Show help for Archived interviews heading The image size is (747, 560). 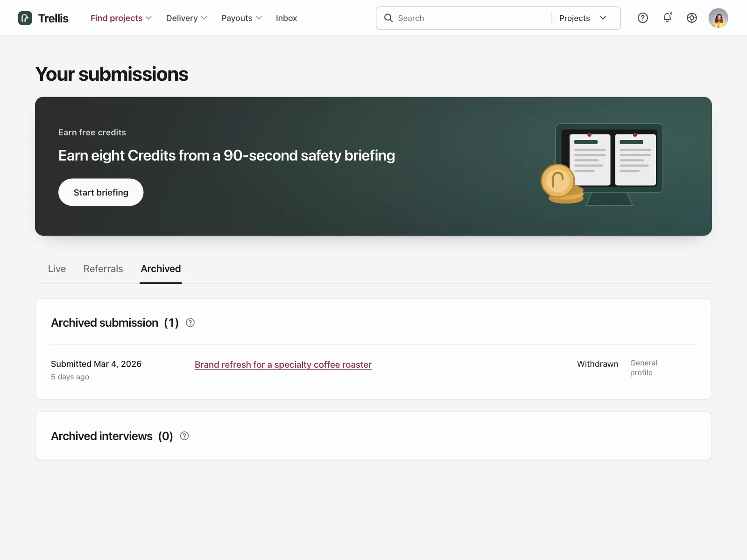[184, 436]
